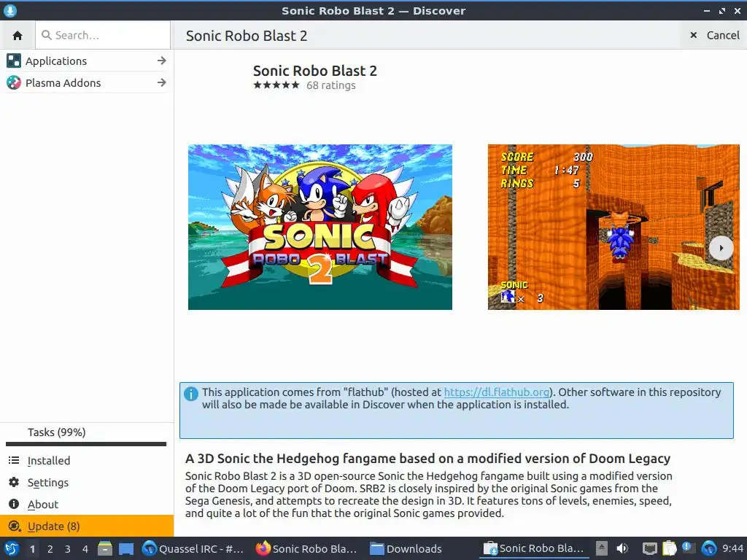Open the 68 ratings reviews text

[x=331, y=85]
